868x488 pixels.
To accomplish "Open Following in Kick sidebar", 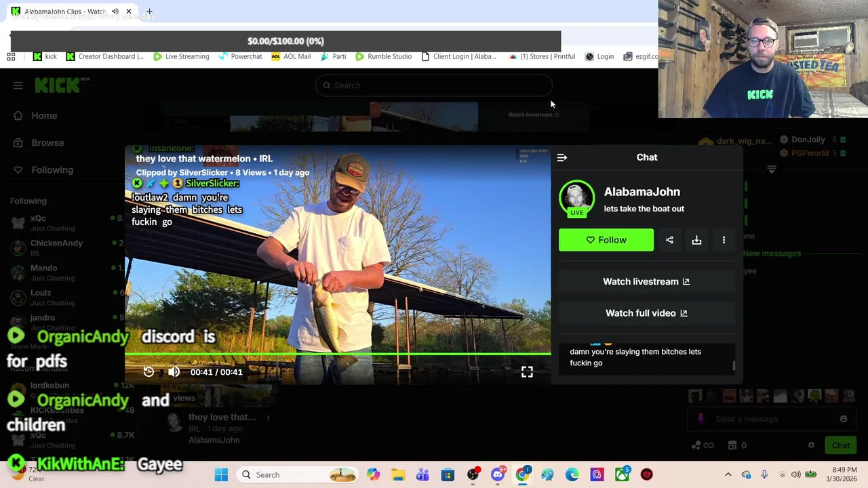I will [52, 170].
